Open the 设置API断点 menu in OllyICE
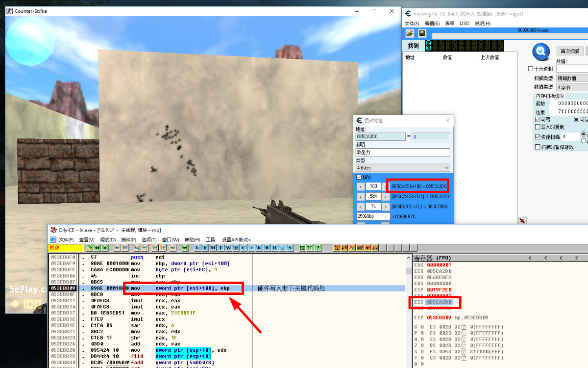 tap(236, 239)
